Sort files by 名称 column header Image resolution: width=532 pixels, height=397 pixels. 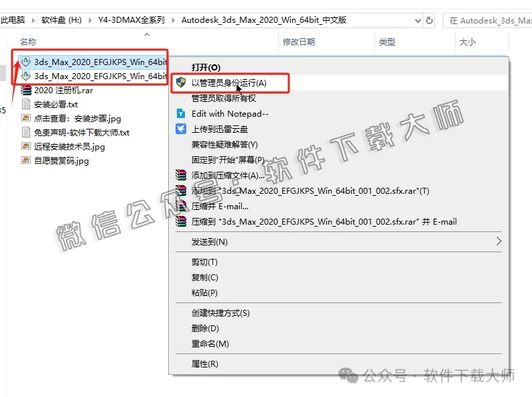tap(28, 42)
